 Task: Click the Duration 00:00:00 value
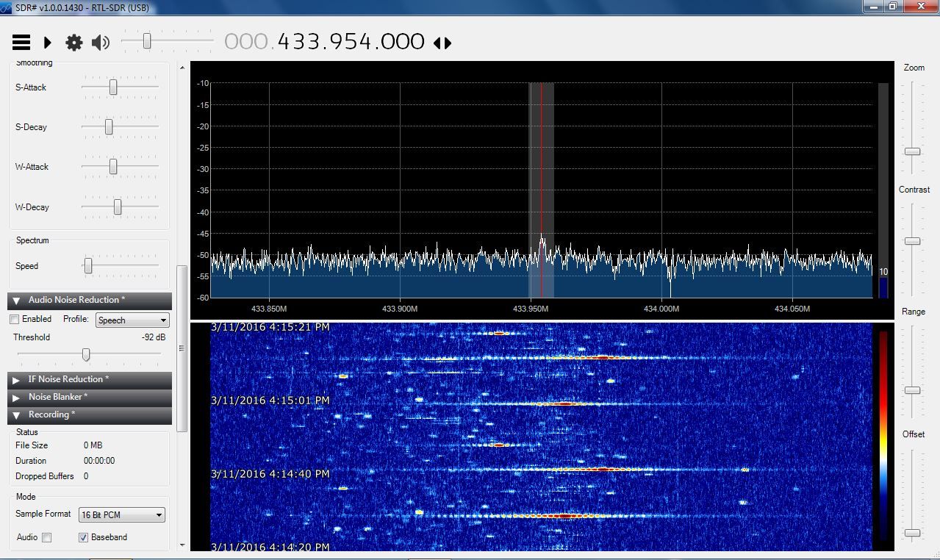point(99,461)
